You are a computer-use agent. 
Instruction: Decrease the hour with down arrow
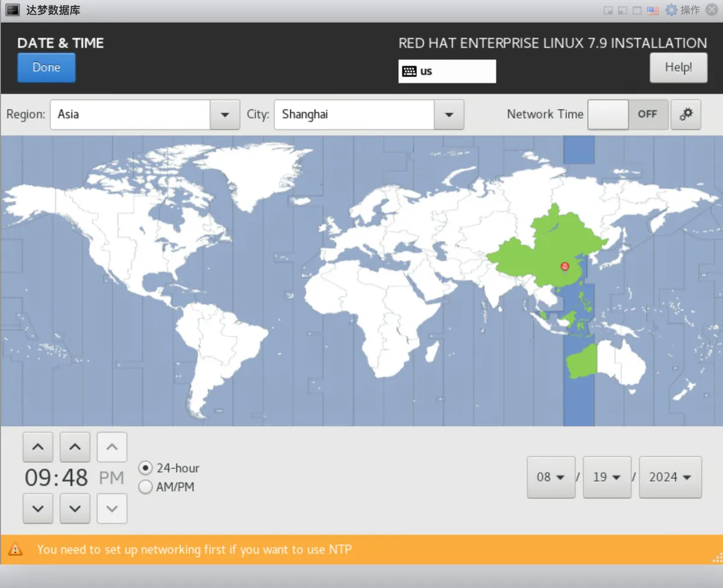pyautogui.click(x=38, y=508)
